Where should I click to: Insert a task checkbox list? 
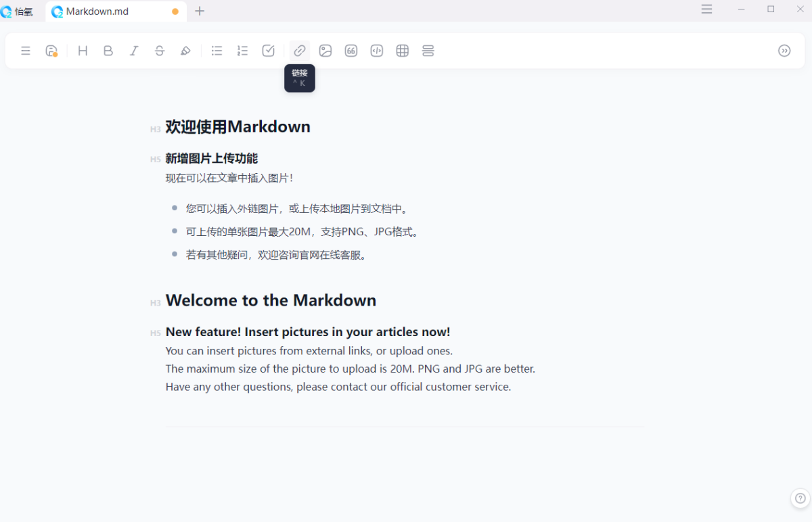[269, 51]
